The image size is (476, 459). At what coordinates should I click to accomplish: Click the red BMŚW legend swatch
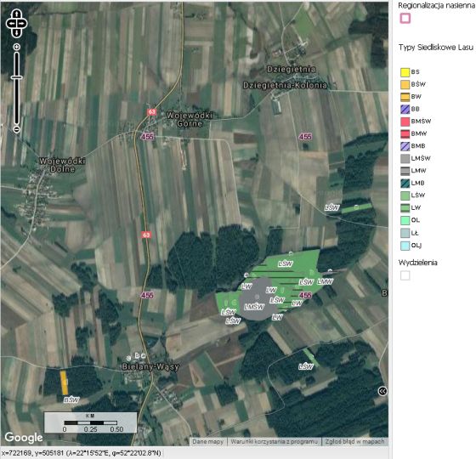click(x=405, y=122)
